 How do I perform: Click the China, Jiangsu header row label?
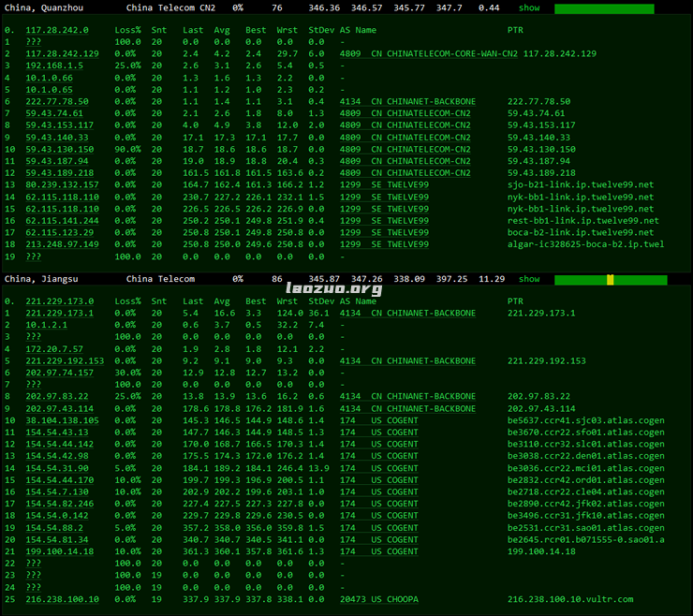pos(40,279)
